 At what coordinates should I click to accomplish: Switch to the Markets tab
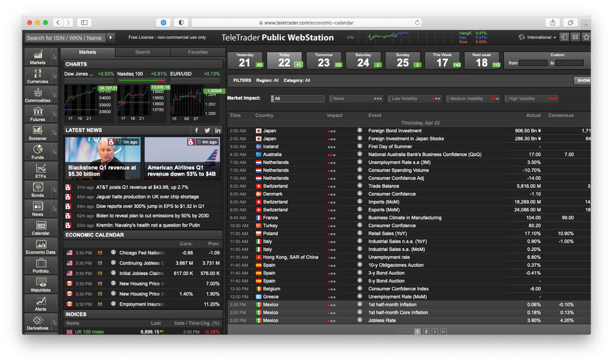pyautogui.click(x=88, y=52)
